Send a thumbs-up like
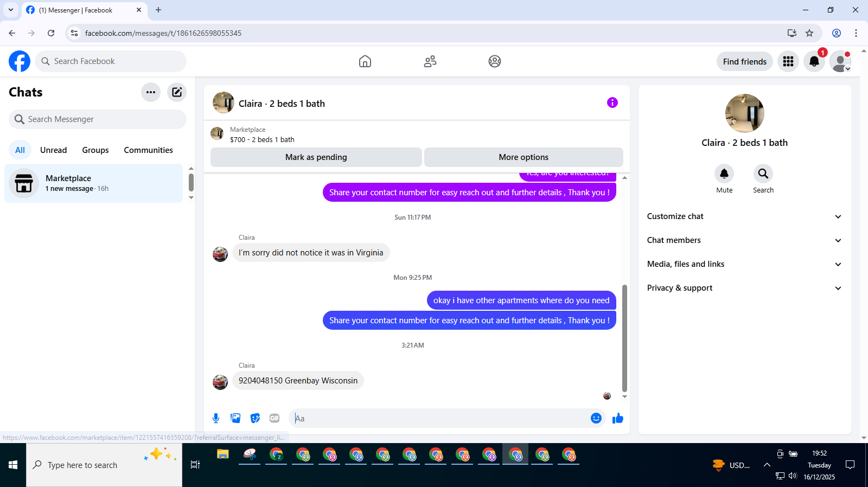 tap(618, 418)
